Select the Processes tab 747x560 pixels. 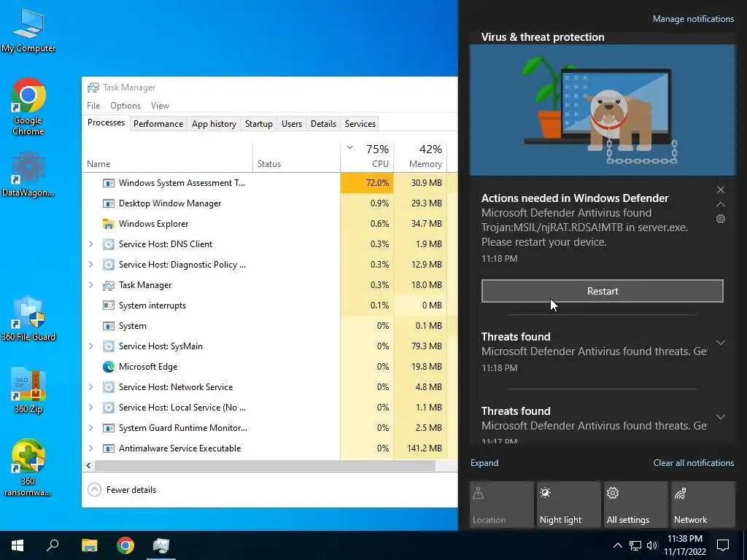106,122
